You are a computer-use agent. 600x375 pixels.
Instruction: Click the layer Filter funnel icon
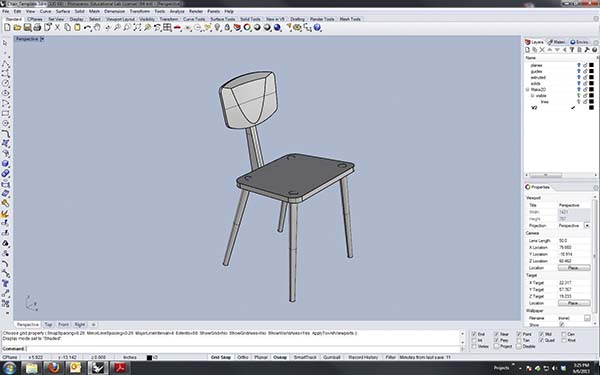point(572,50)
